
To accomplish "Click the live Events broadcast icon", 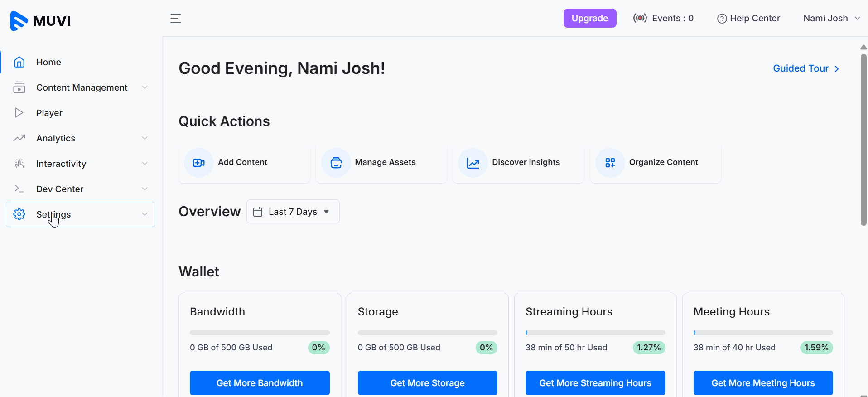I will [x=640, y=18].
